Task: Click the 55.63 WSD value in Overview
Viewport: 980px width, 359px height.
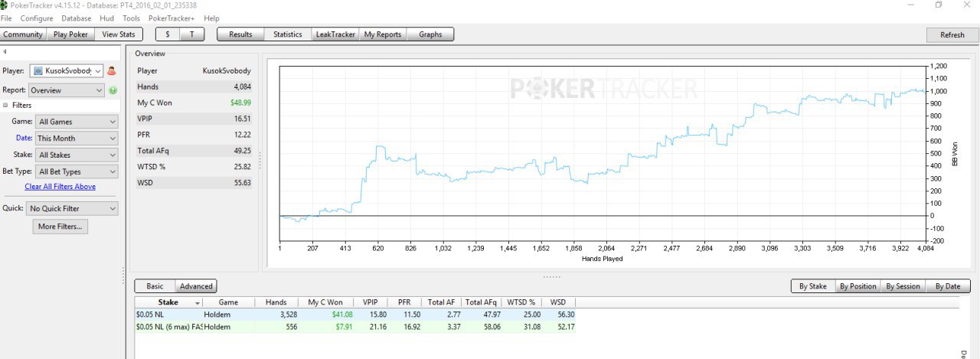Action: [243, 183]
